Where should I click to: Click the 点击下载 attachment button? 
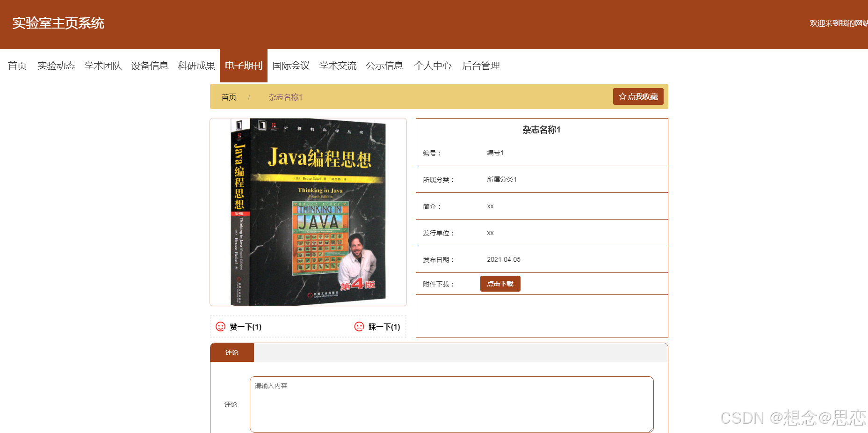coord(500,284)
